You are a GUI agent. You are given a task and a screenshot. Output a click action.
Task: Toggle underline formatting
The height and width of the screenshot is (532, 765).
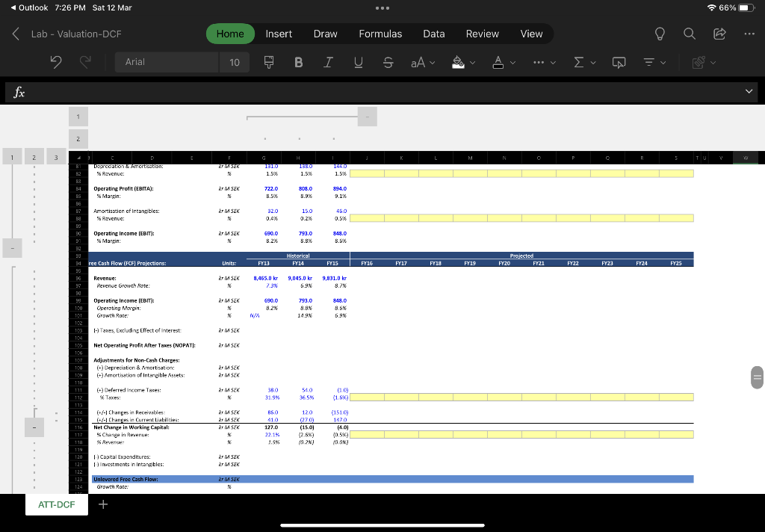pos(358,62)
